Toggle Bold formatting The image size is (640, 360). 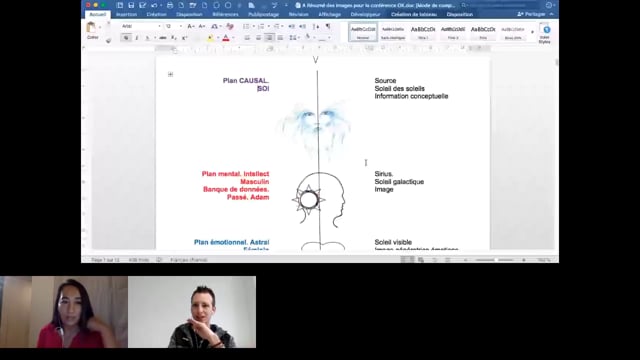pyautogui.click(x=126, y=38)
